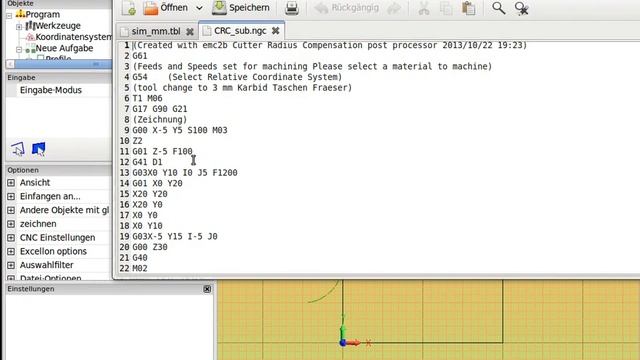Viewport: 640px width, 360px height.
Task: Expand the Andere Objekte mit gl options group
Action: click(x=11, y=210)
